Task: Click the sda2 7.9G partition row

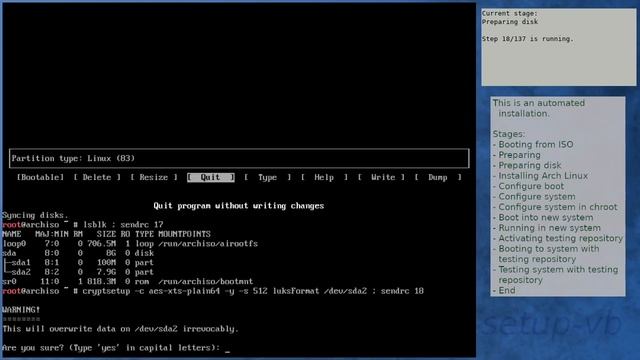Action: 78,272
